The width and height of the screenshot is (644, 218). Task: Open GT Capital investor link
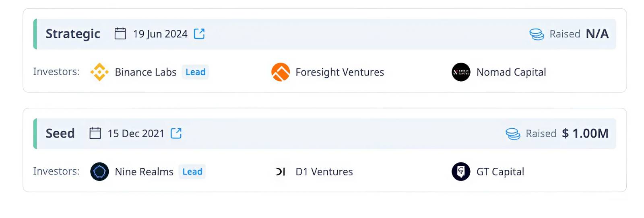pos(500,172)
